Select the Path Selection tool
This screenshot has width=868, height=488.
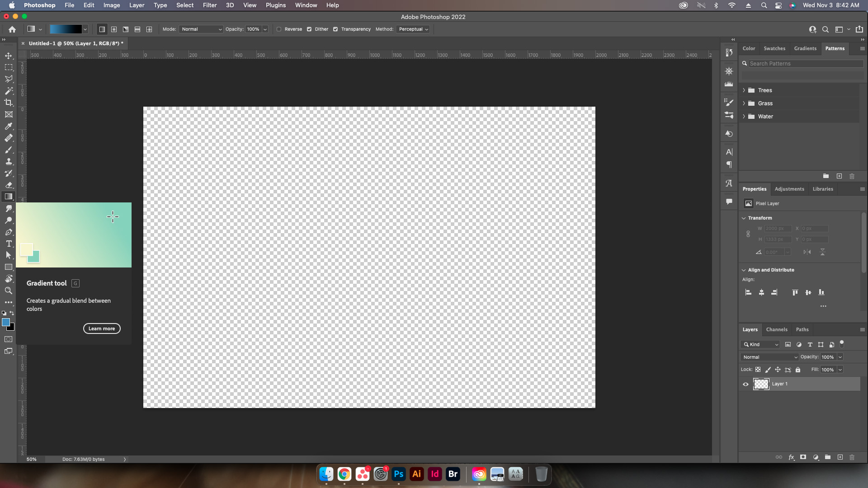click(9, 255)
